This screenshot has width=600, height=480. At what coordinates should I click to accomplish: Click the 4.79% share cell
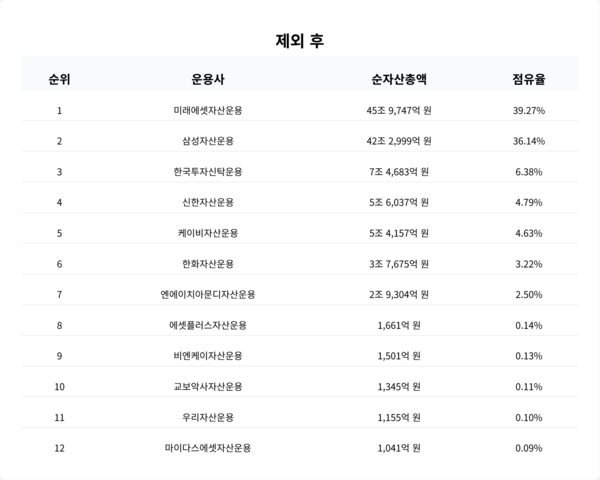pos(529,202)
